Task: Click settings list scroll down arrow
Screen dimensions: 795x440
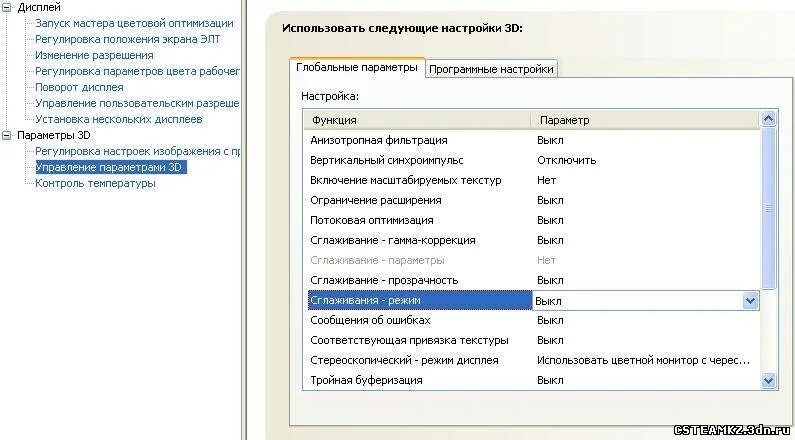Action: pyautogui.click(x=769, y=381)
